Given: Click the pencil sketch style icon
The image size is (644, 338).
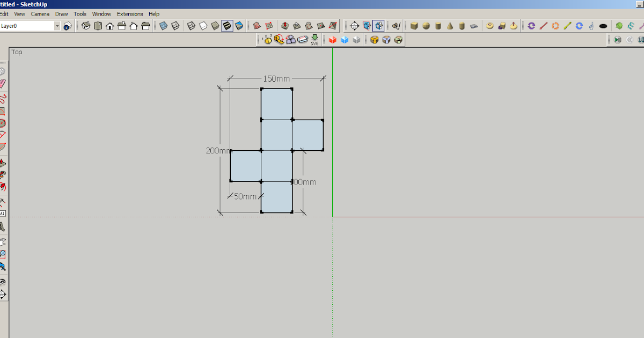Looking at the screenshot, I should [x=396, y=25].
